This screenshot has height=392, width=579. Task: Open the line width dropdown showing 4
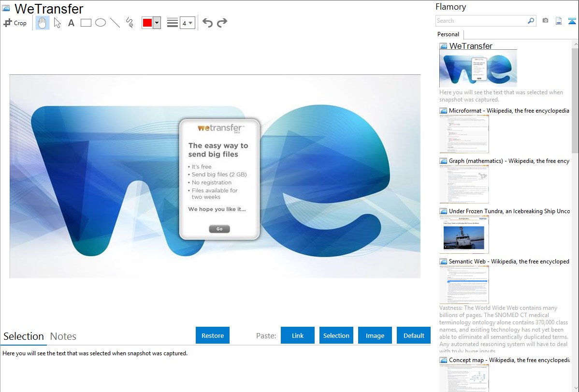pyautogui.click(x=187, y=23)
